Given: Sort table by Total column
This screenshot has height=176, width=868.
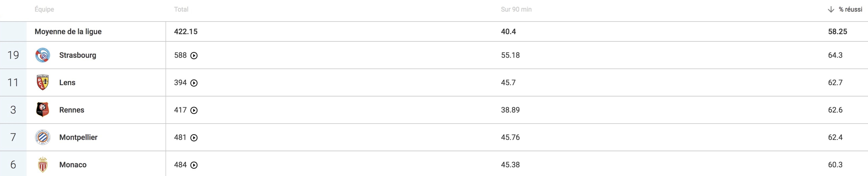Looking at the screenshot, I should click(x=181, y=9).
